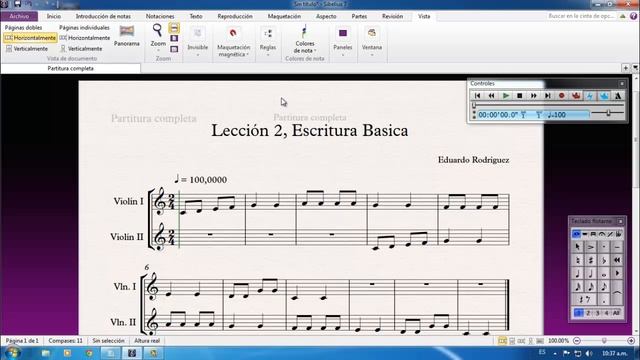Choose Horizontalmente under Páginas dobles

tap(30, 38)
